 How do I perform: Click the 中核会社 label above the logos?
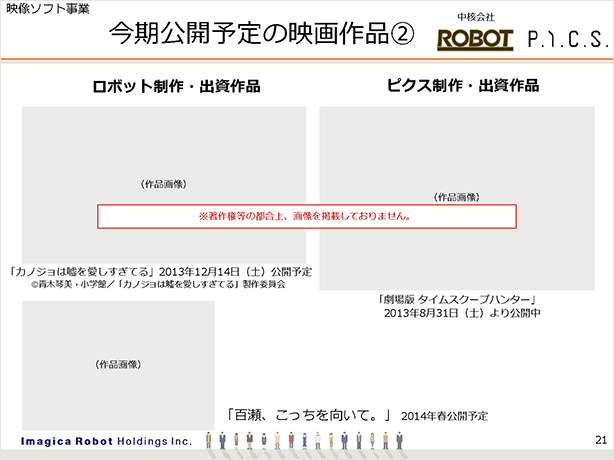(x=476, y=17)
